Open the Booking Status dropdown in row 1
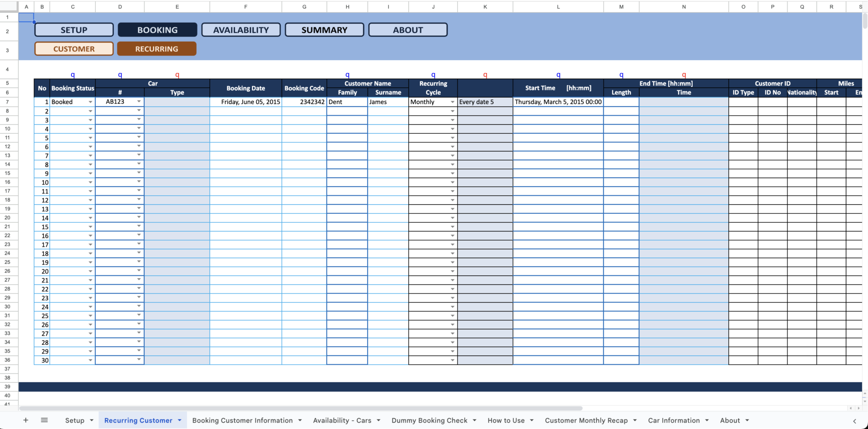This screenshot has height=429, width=868. point(90,102)
